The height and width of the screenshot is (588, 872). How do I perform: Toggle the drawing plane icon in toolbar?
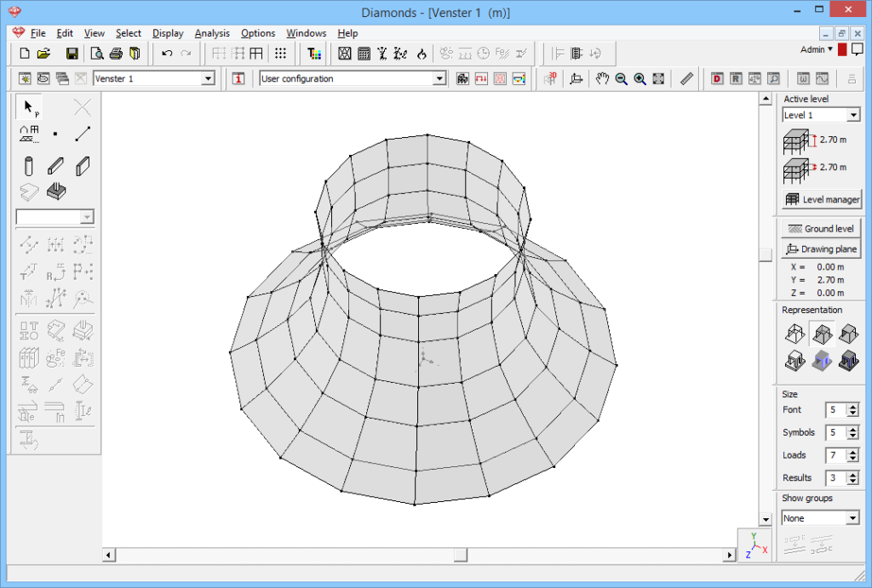[x=577, y=78]
